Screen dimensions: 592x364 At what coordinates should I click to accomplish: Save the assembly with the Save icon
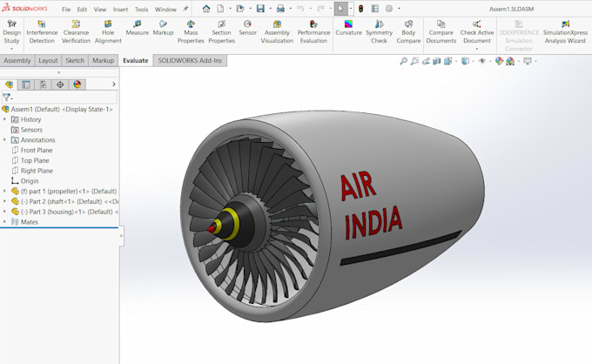pos(260,9)
